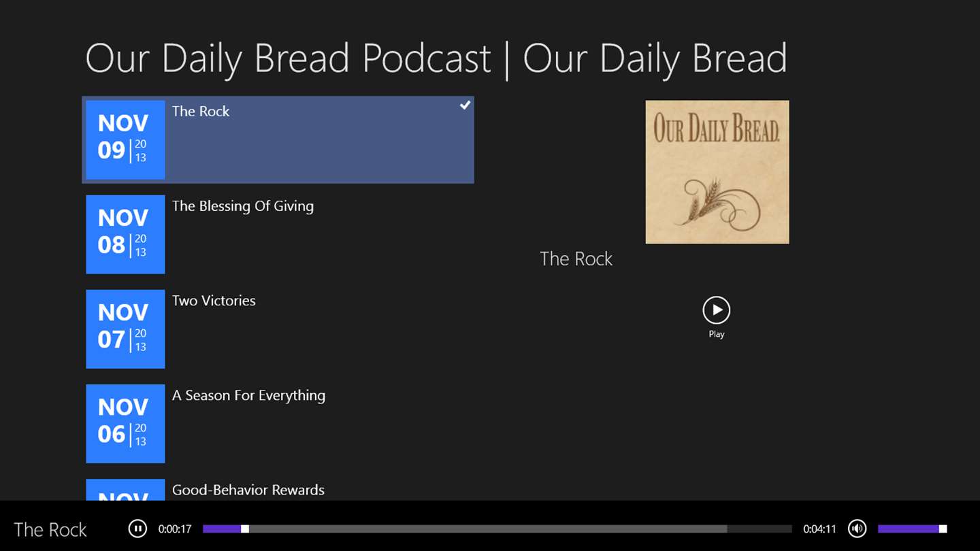
Task: Click the Our Daily Bread cover artwork
Action: 717,172
